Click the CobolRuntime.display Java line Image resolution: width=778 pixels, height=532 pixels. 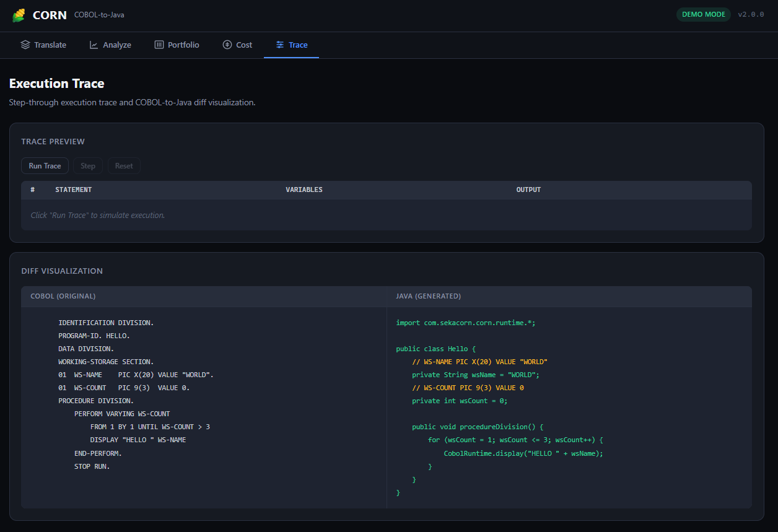pos(523,453)
